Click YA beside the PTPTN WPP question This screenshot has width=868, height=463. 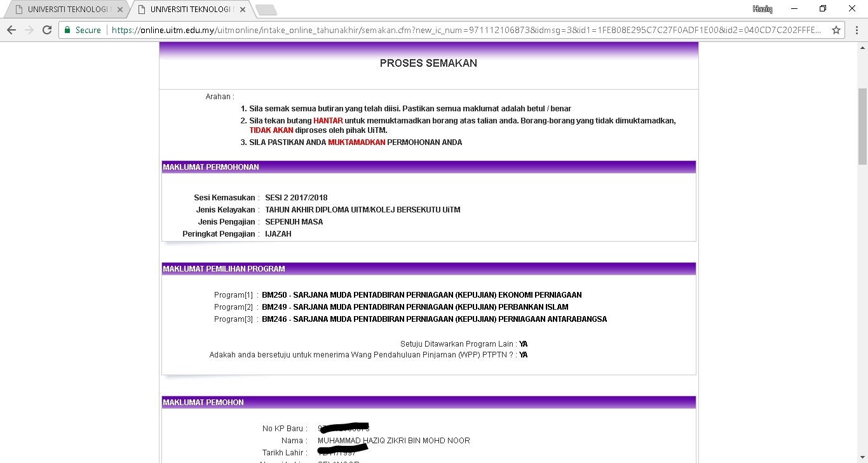(524, 355)
